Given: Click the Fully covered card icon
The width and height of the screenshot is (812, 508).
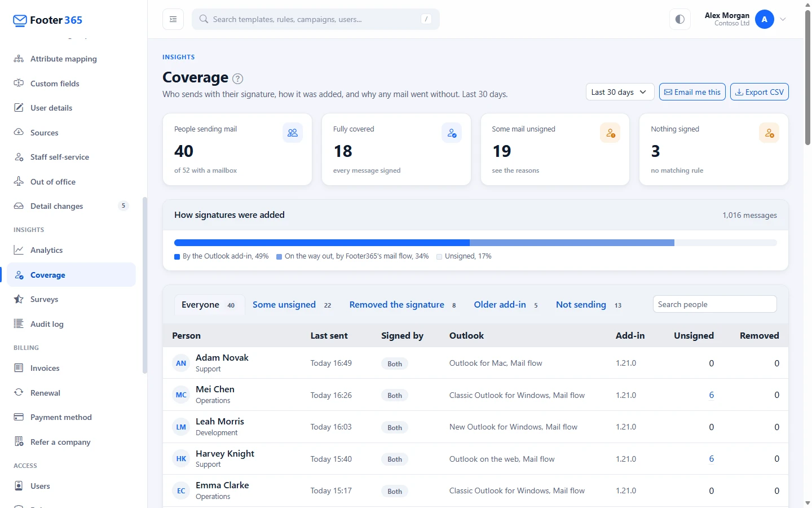Looking at the screenshot, I should click(x=452, y=133).
